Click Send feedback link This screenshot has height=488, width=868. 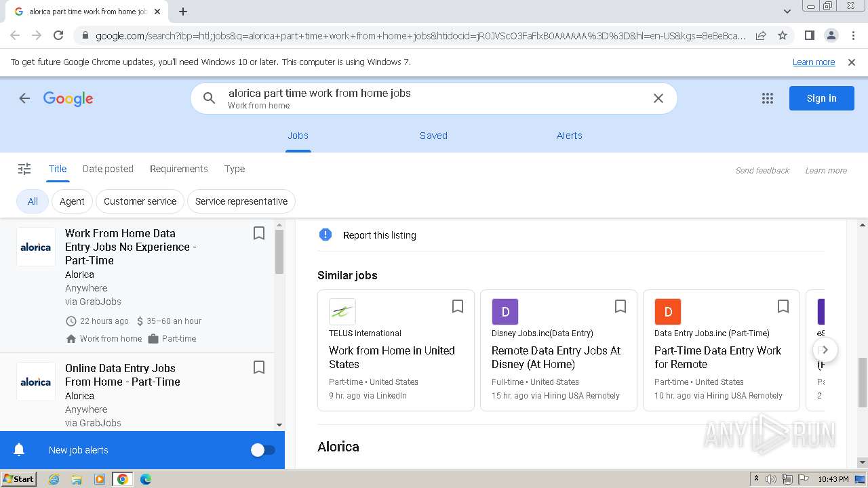point(762,170)
